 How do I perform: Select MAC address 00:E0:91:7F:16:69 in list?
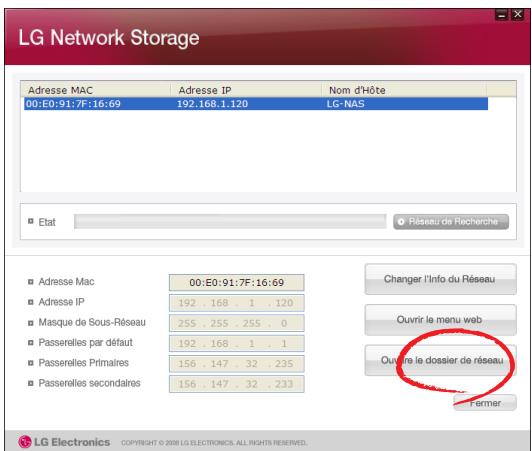click(73, 104)
